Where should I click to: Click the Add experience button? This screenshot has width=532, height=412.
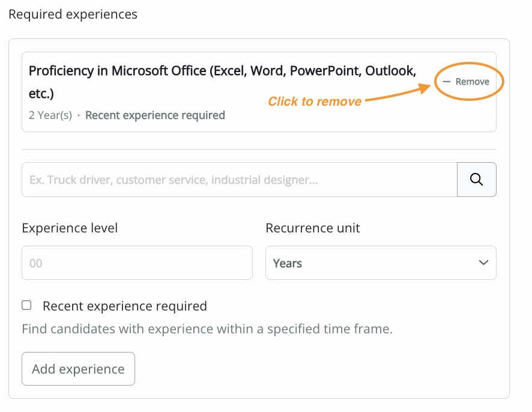point(78,369)
